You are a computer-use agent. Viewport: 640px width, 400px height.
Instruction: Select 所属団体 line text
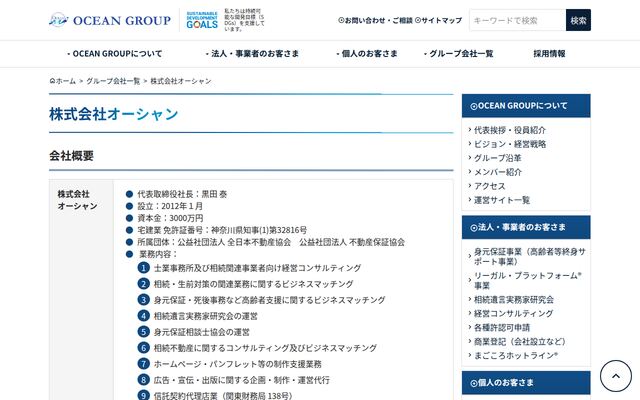(271, 242)
